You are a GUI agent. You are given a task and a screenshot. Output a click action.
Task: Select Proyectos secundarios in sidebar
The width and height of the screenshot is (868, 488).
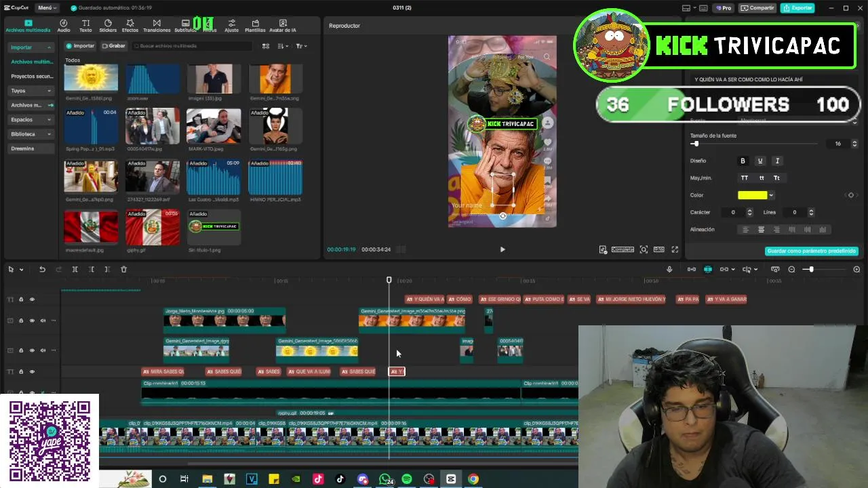coord(31,76)
